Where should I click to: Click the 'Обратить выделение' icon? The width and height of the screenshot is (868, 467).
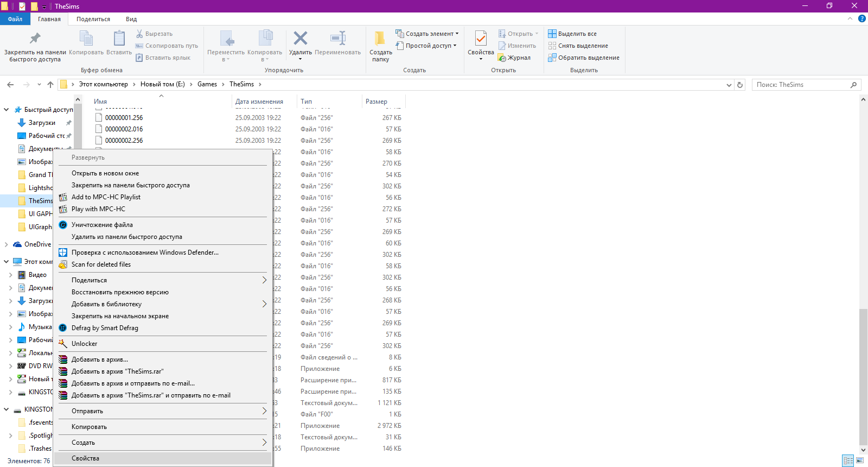point(552,58)
